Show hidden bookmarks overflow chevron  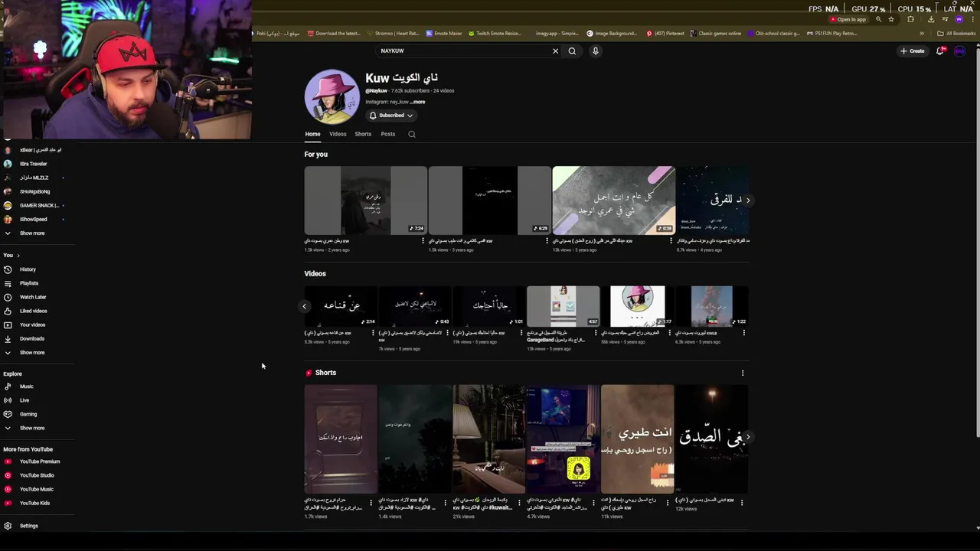click(922, 34)
